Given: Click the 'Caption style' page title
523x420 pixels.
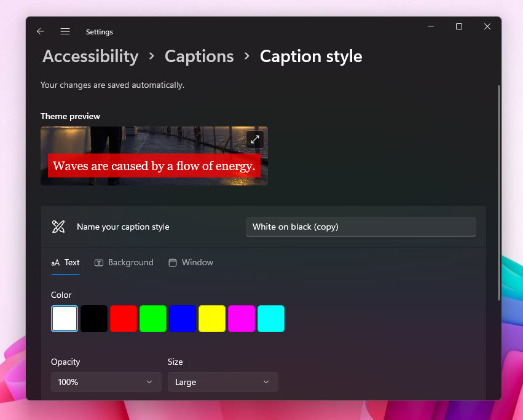Looking at the screenshot, I should point(311,56).
